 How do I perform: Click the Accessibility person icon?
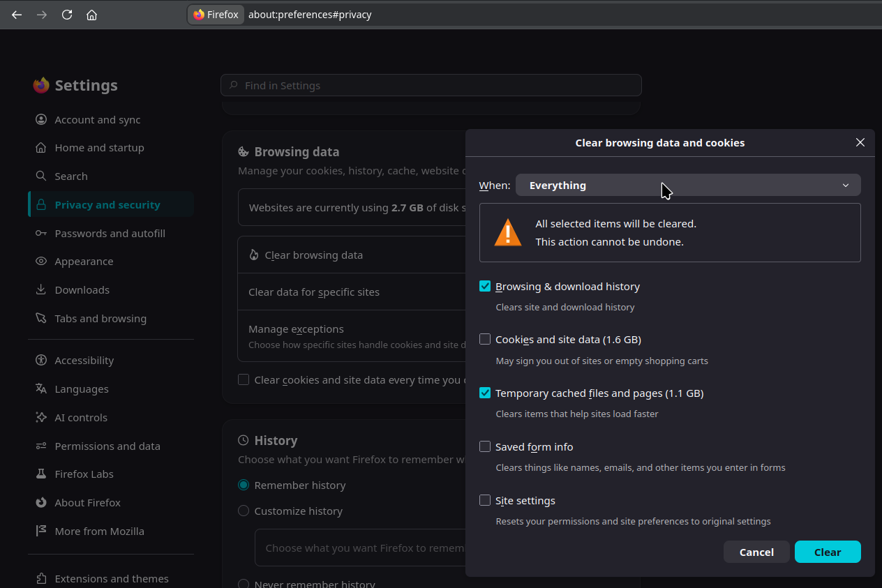[x=41, y=361]
